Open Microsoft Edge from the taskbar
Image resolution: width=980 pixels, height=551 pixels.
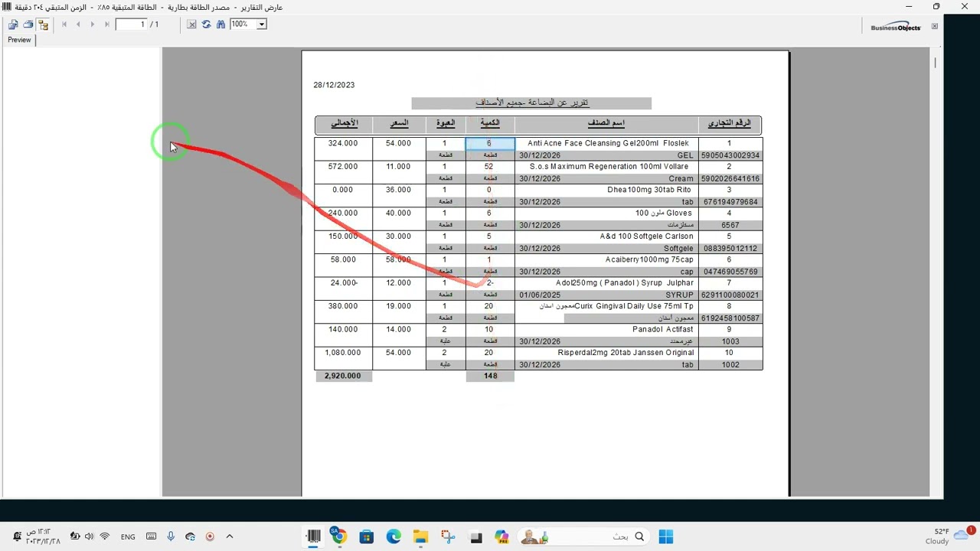[x=394, y=537]
